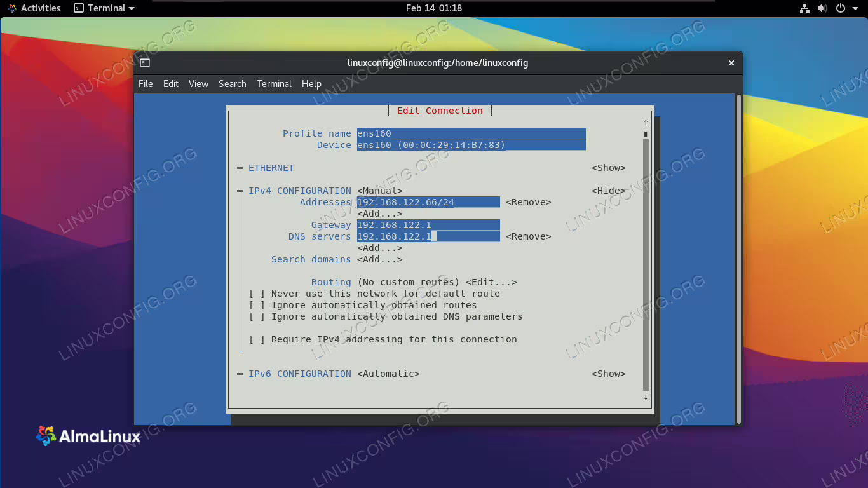Click the IPv6 CONFIGURATION heading
868x488 pixels.
300,374
